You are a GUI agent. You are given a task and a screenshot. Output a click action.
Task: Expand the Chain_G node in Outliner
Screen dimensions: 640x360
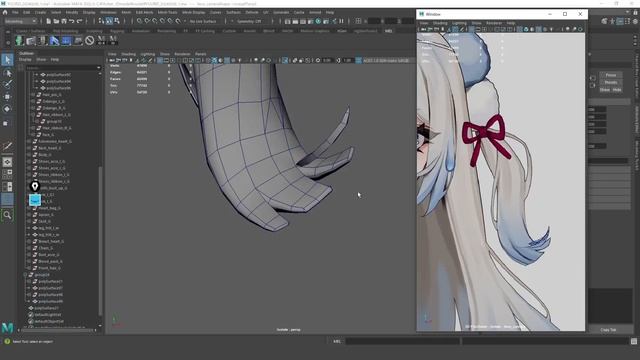point(29,248)
